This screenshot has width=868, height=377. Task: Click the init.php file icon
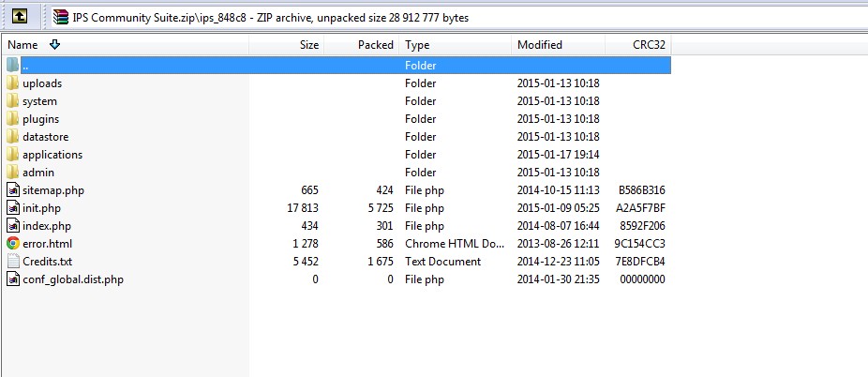click(x=13, y=208)
